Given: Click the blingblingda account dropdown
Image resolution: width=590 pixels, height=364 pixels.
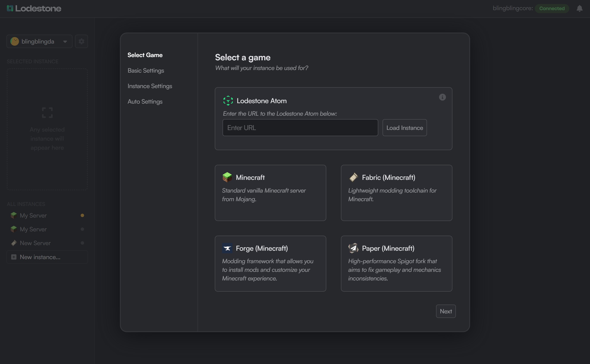Looking at the screenshot, I should coord(40,41).
